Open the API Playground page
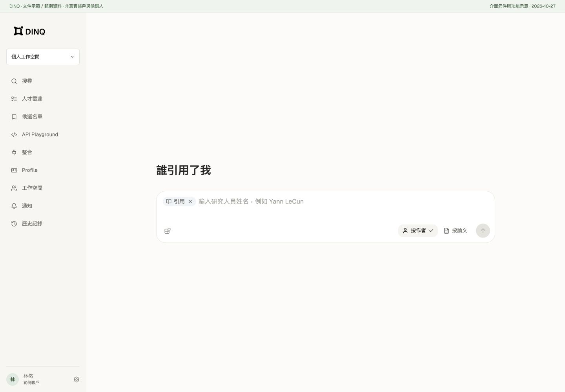This screenshot has height=392, width=565. tap(43, 134)
